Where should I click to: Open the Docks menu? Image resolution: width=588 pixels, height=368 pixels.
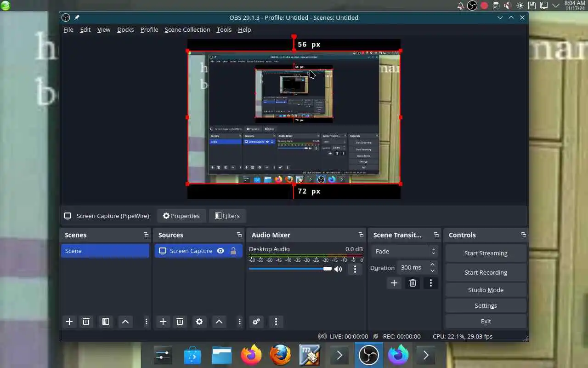coord(125,29)
